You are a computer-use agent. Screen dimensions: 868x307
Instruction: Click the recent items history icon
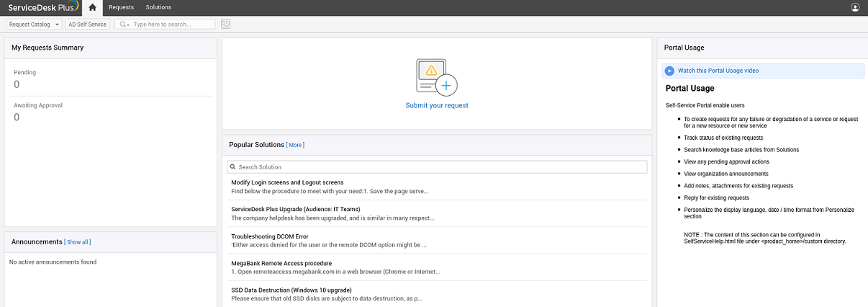(x=226, y=24)
